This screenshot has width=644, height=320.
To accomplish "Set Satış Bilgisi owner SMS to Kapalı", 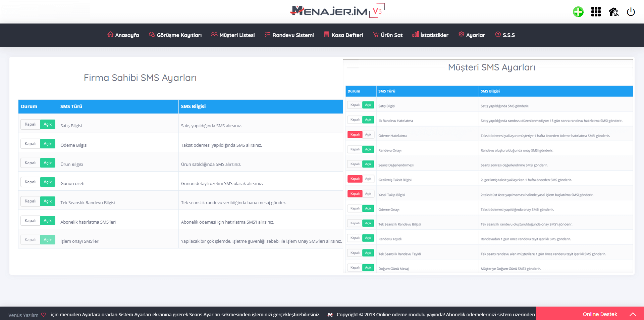I will (31, 125).
